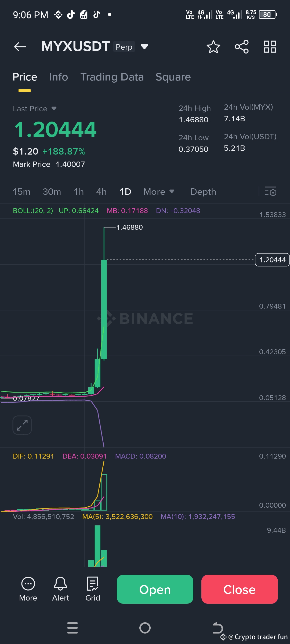Expand the MYXUSDT pair selector dropdown

[x=144, y=47]
